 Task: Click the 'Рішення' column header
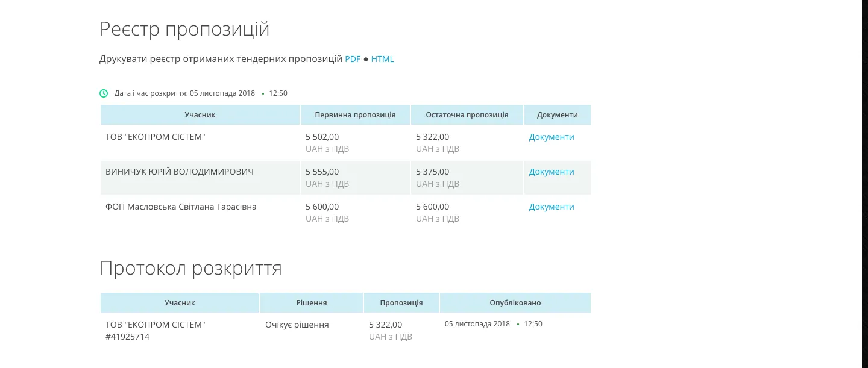click(x=312, y=303)
